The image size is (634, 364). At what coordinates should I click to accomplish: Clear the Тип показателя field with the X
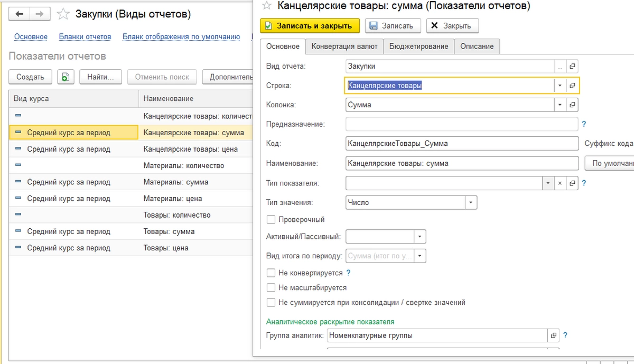560,183
